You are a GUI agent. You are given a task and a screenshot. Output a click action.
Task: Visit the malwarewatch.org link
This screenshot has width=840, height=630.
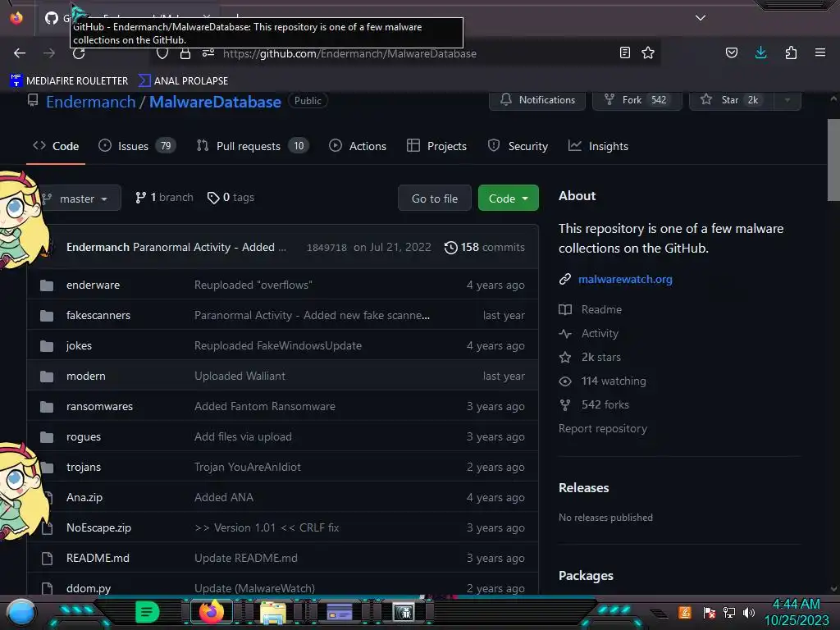(x=625, y=279)
